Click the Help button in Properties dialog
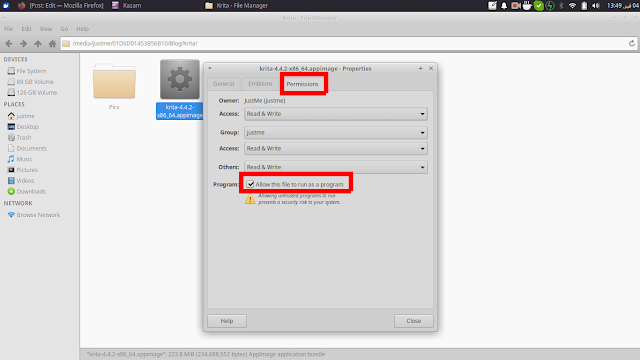The height and width of the screenshot is (360, 640). click(x=227, y=321)
